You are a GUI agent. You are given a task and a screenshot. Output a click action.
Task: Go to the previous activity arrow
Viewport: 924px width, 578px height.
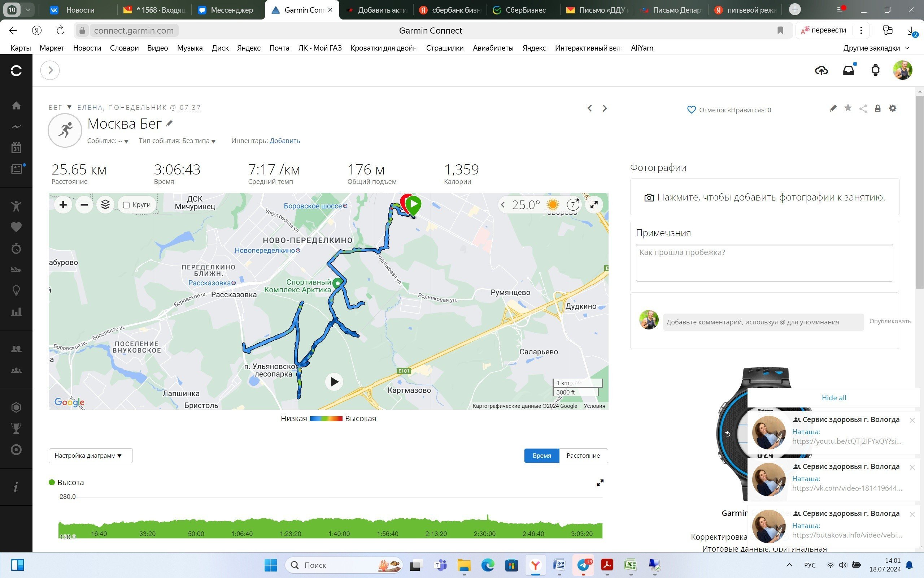coord(589,108)
